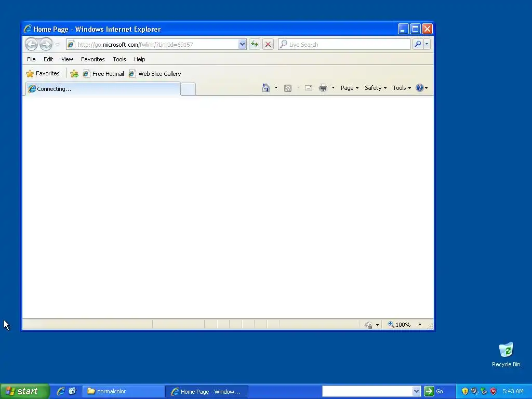Open the File menu
The width and height of the screenshot is (532, 399).
(31, 59)
